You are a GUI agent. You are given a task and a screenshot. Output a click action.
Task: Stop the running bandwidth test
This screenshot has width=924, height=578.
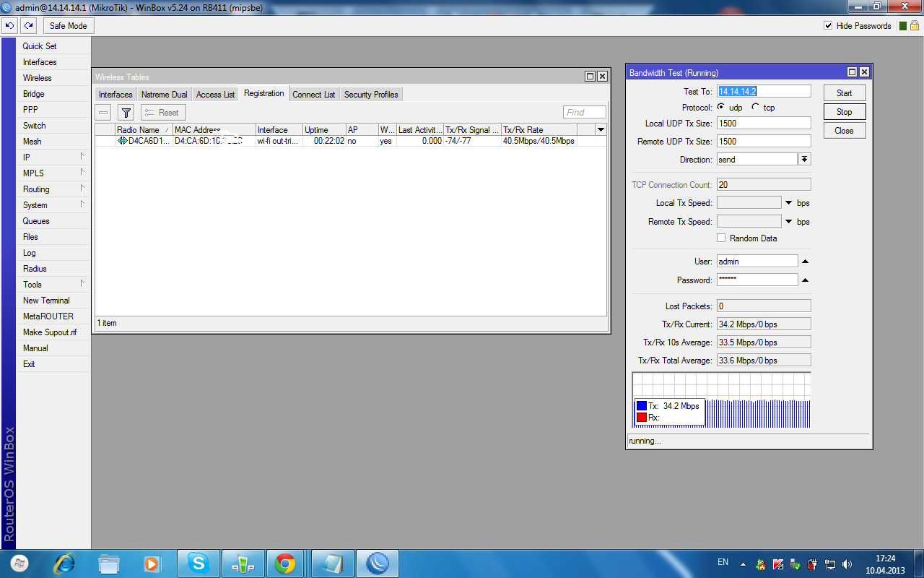[845, 112]
